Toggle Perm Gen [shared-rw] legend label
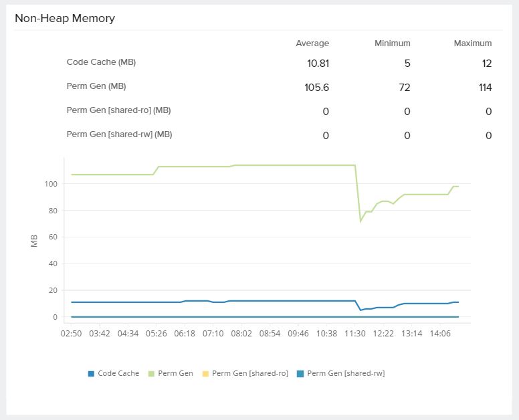 coord(345,373)
